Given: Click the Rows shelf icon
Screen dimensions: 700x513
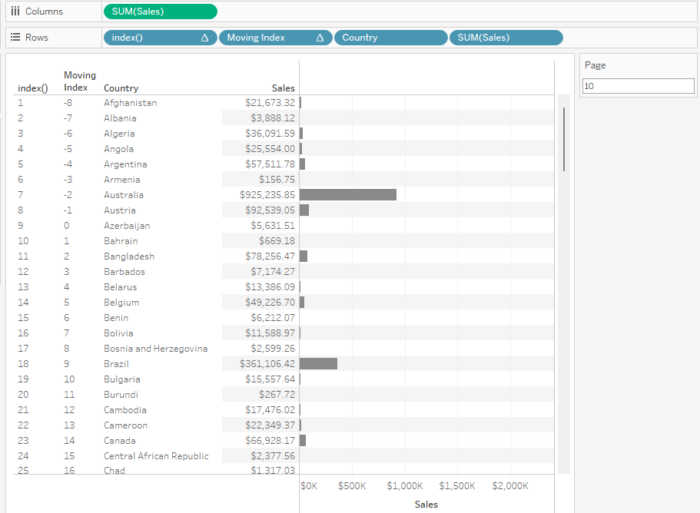Looking at the screenshot, I should click(14, 37).
